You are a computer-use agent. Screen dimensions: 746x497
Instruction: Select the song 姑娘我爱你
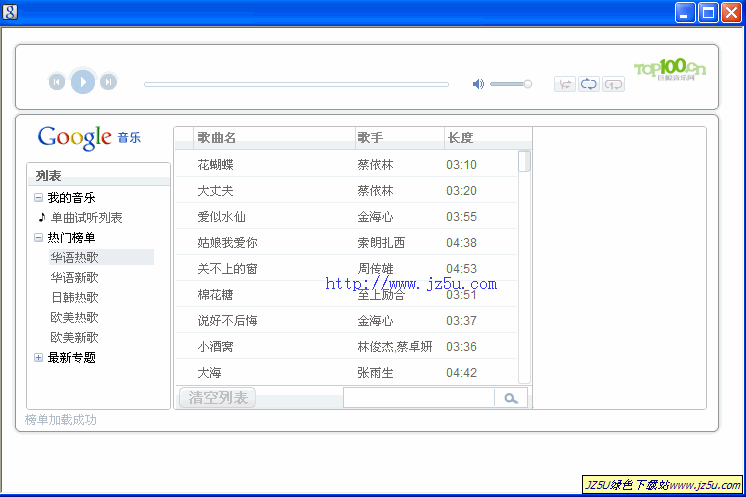pyautogui.click(x=227, y=243)
